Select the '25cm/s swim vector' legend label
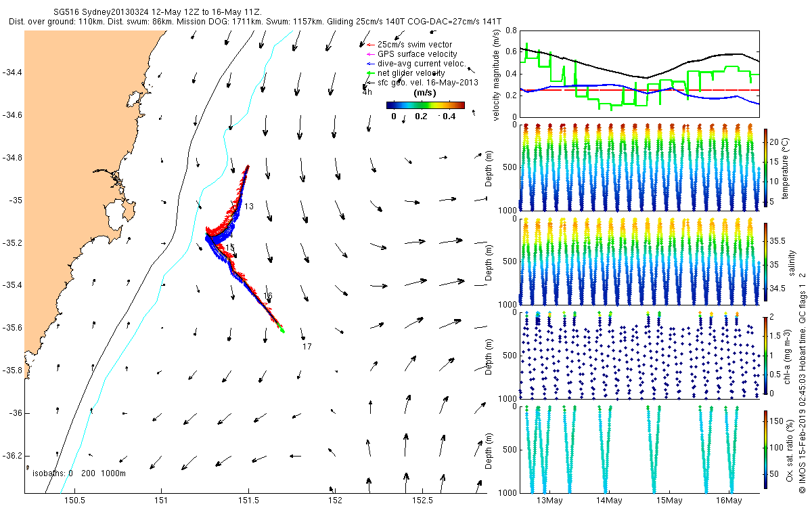Image resolution: width=812 pixels, height=508 pixels. (x=415, y=45)
